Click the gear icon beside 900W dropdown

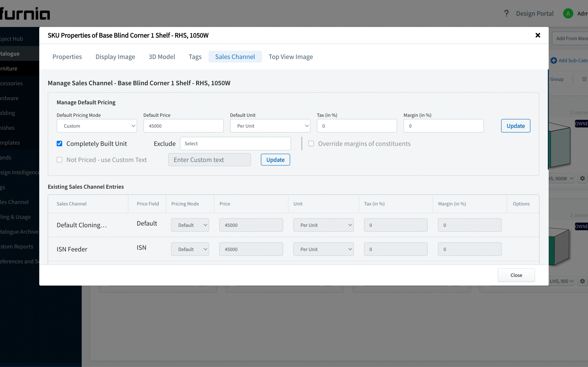point(582,178)
